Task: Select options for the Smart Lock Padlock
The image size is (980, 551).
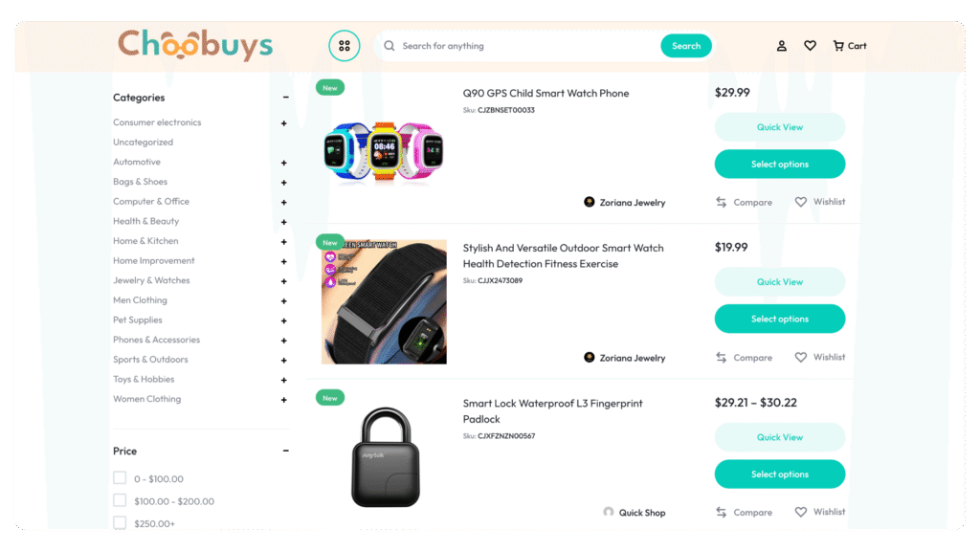Action: point(779,474)
